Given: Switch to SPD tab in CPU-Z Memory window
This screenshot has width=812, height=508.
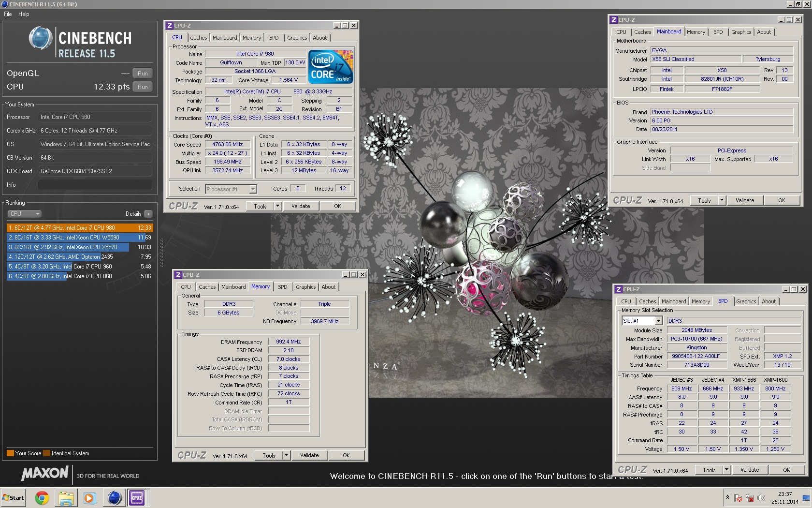Looking at the screenshot, I should (283, 287).
